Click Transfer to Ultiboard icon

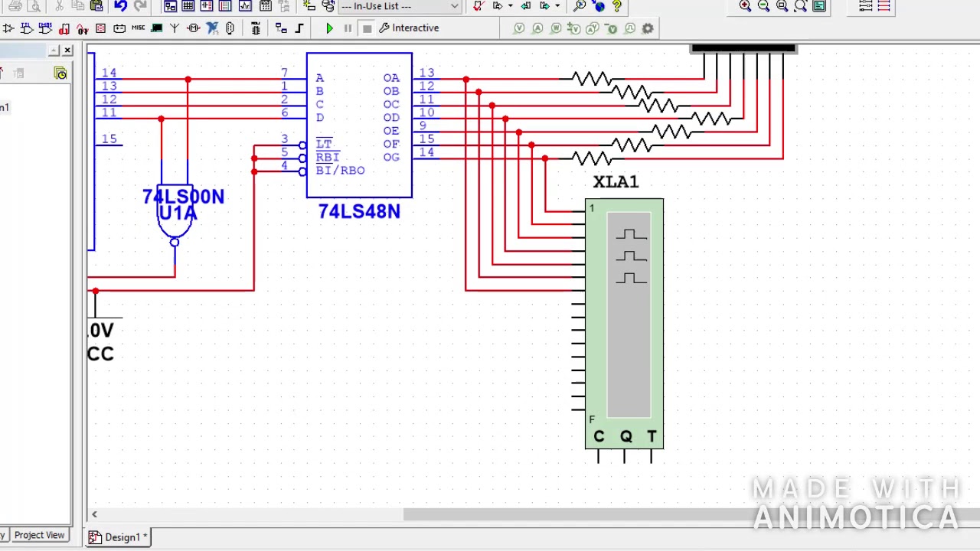click(498, 6)
